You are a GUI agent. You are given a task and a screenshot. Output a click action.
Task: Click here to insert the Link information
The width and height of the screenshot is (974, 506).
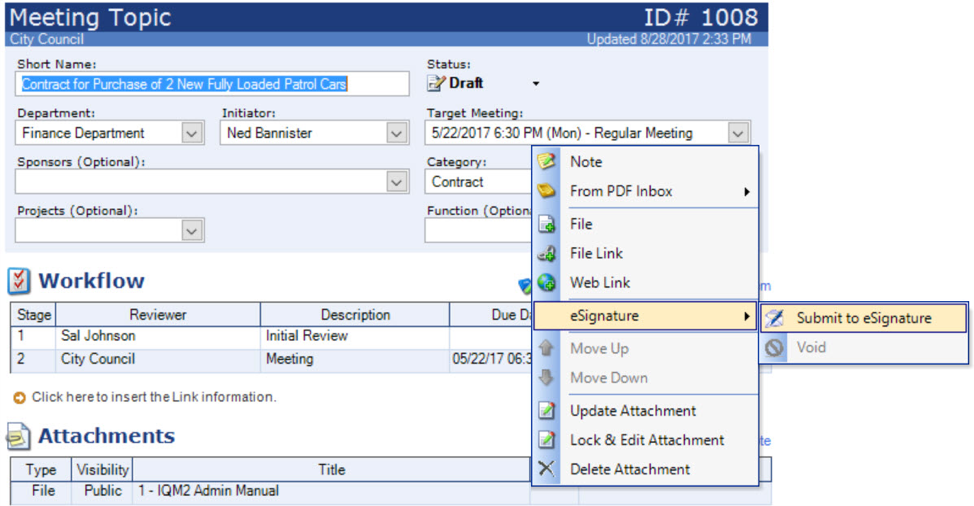(154, 397)
